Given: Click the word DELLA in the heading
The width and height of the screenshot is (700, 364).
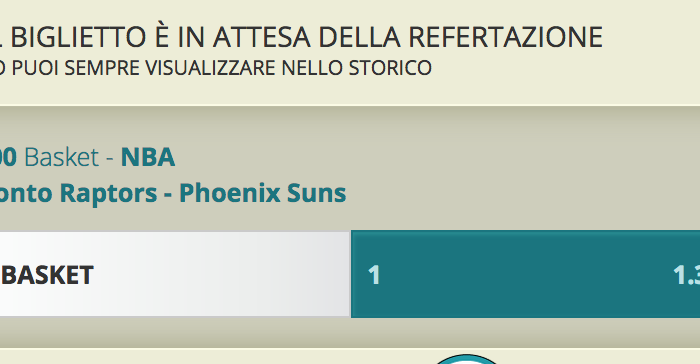Looking at the screenshot, I should coord(359,37).
